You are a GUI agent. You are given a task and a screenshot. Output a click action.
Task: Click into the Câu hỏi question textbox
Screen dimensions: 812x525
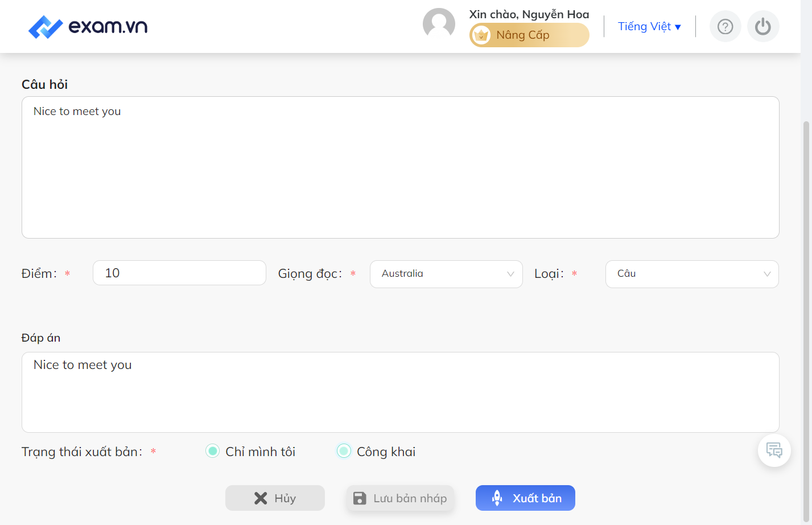click(x=400, y=167)
